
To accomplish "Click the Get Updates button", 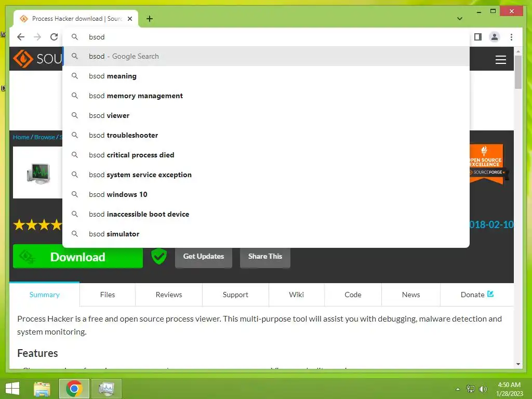I will click(x=204, y=257).
